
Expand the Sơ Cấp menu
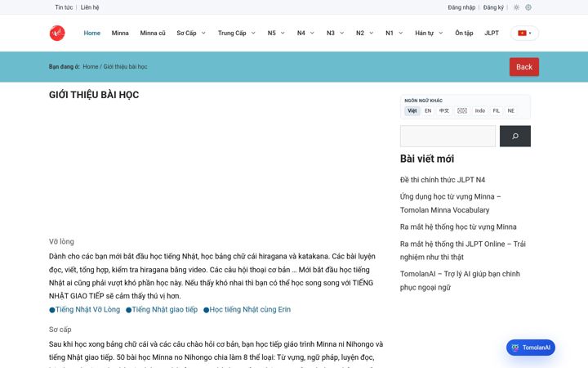point(191,33)
